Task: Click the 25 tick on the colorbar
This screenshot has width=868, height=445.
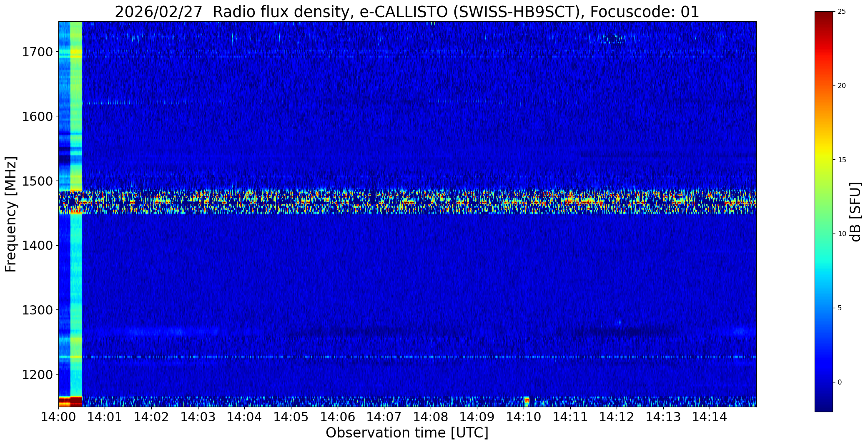Action: pyautogui.click(x=842, y=12)
